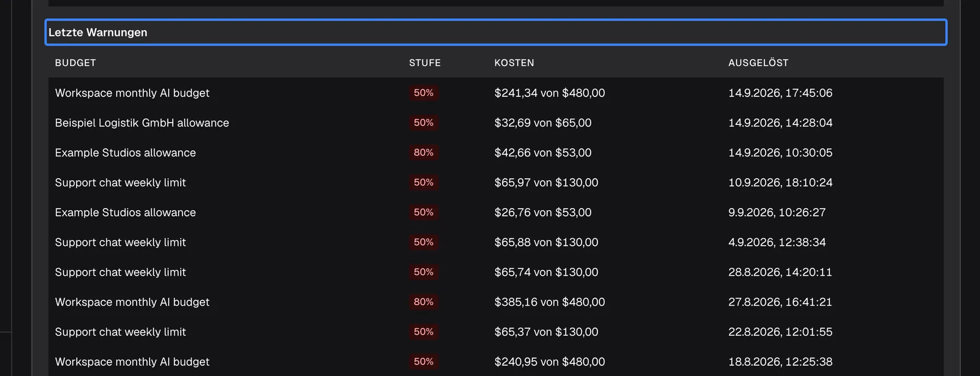Click the timestamp 14.9.2026, 17:45:06

tap(780, 93)
